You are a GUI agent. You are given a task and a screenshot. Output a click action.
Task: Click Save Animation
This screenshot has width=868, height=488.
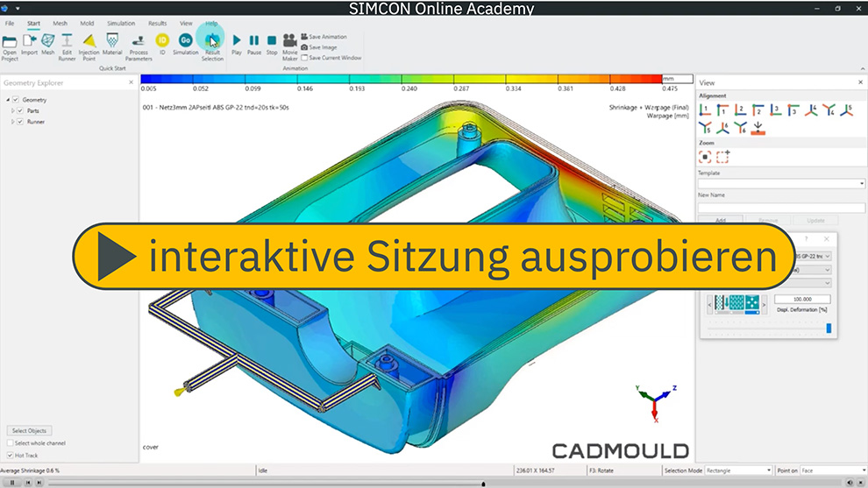(324, 37)
